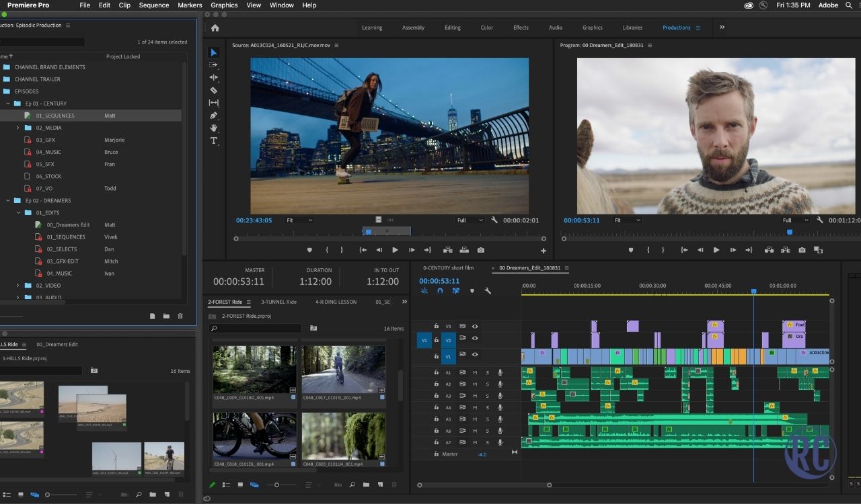Switch to the Color workspace
861x504 pixels.
[487, 28]
